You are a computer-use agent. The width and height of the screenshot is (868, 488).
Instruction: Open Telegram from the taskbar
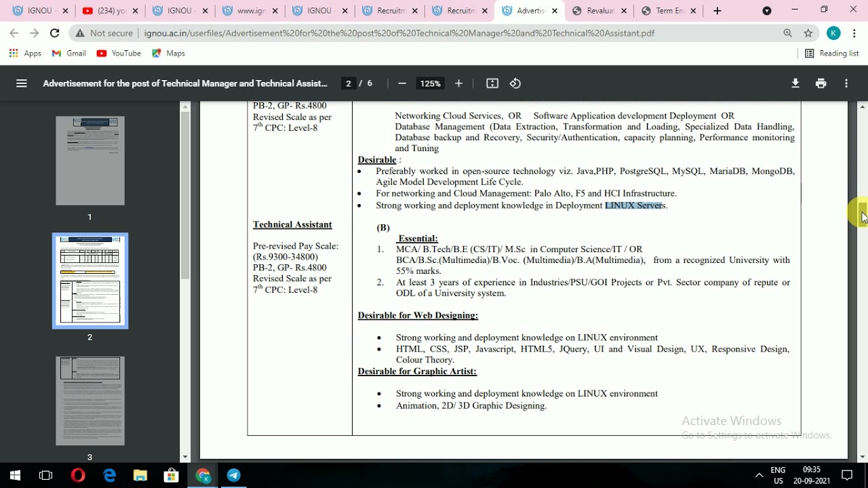(234, 475)
